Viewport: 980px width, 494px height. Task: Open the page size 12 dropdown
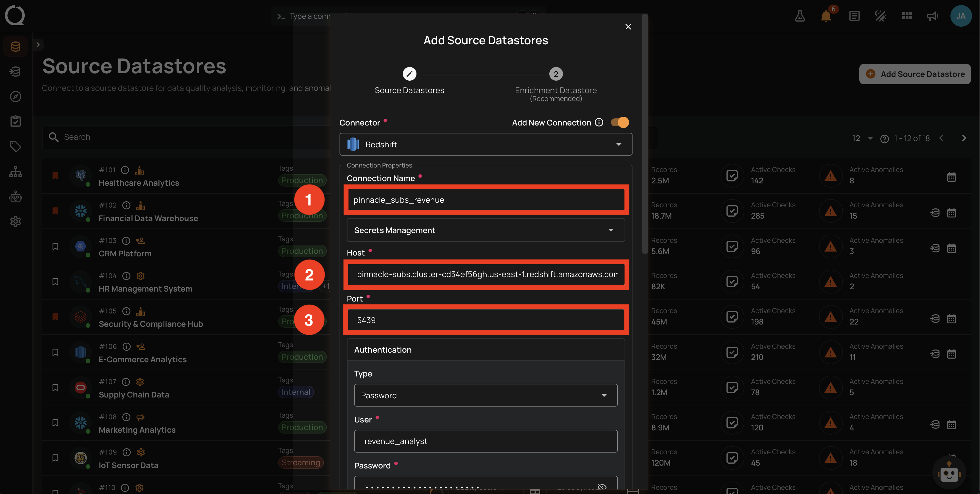[862, 138]
